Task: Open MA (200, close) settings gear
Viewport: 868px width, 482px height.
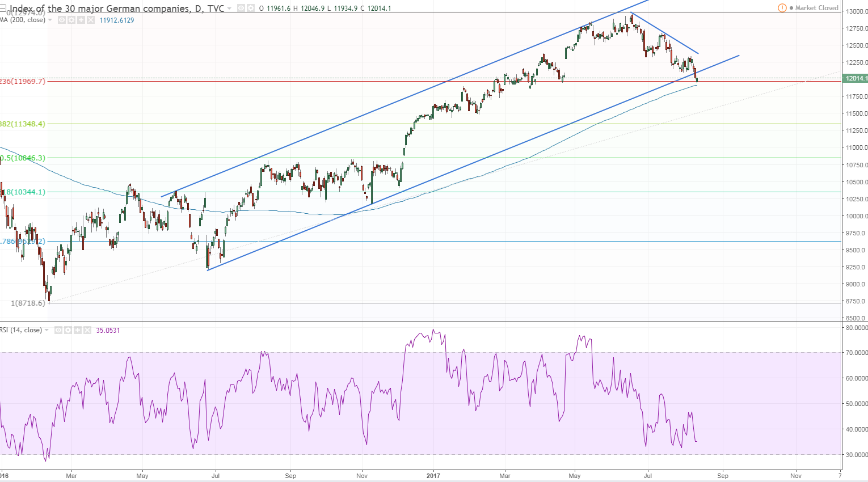Action: coord(71,20)
